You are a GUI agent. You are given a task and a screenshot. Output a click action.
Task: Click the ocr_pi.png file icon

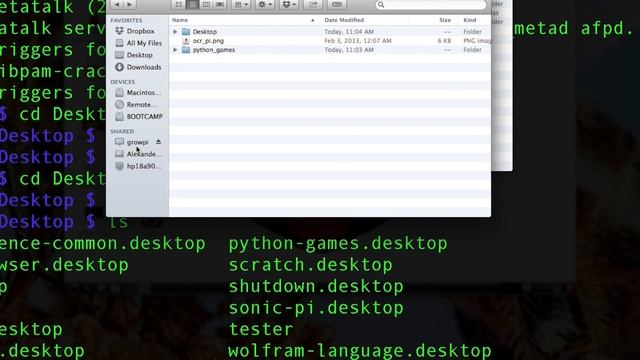(186, 41)
